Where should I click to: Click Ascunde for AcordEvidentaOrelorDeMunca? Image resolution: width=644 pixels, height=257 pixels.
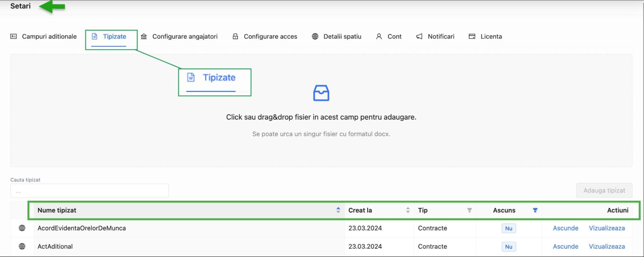point(565,228)
